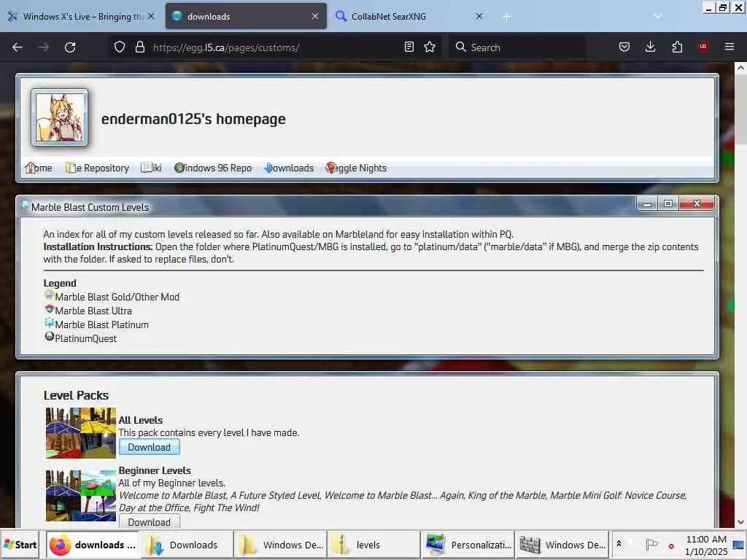The width and height of the screenshot is (747, 560).
Task: Open the Windows 96 Repo link
Action: click(x=212, y=168)
